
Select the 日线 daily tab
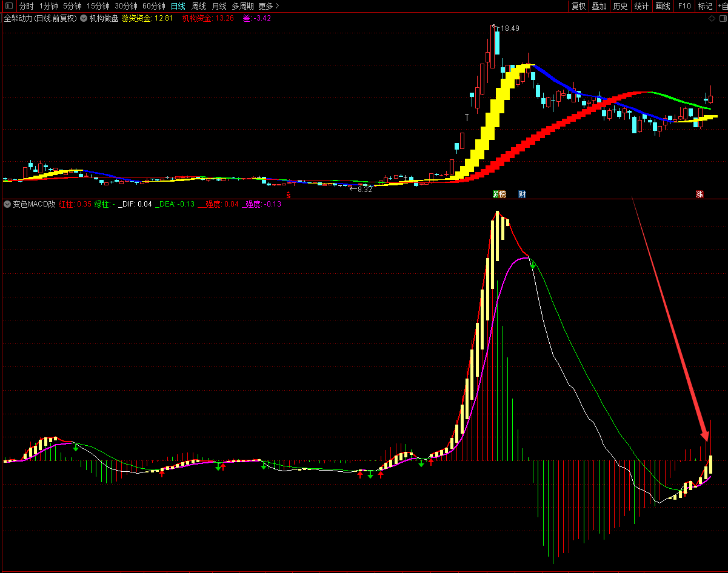click(178, 6)
